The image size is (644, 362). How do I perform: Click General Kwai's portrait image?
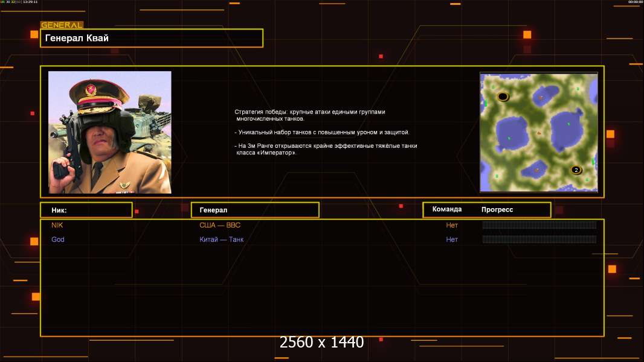point(109,132)
